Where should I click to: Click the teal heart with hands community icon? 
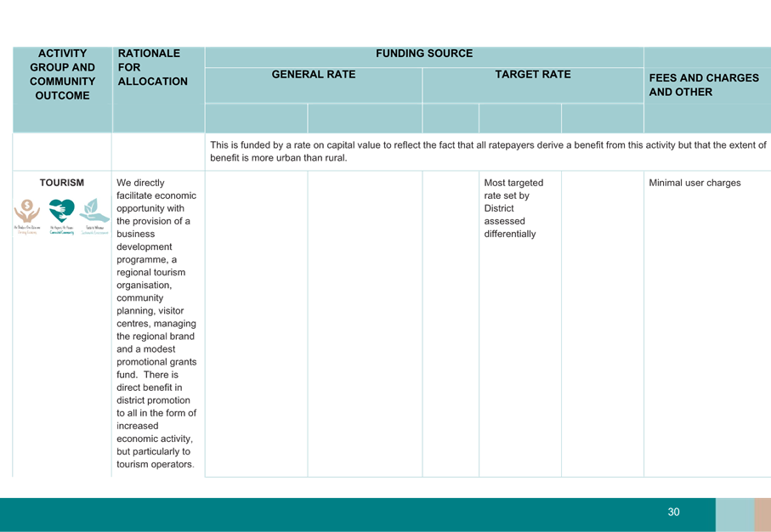click(x=61, y=211)
